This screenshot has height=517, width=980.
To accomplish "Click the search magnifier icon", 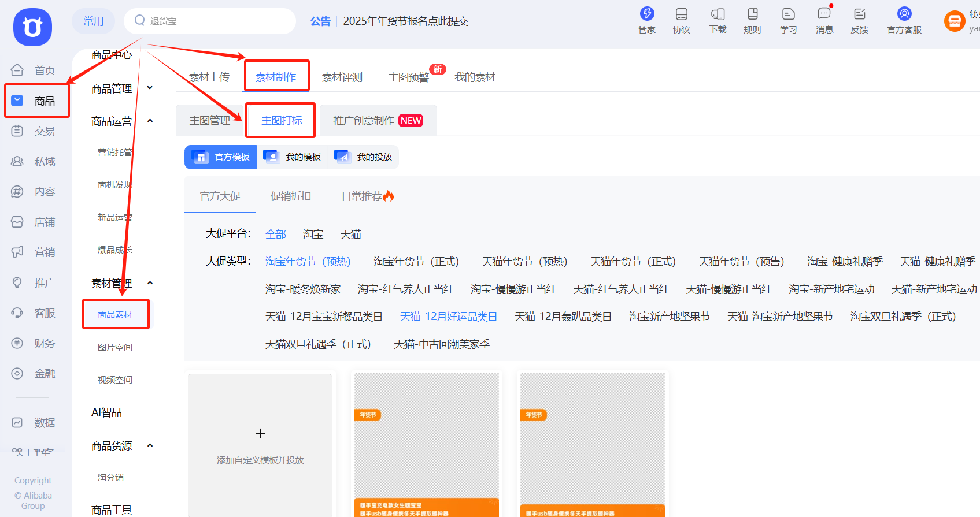I will pyautogui.click(x=139, y=21).
